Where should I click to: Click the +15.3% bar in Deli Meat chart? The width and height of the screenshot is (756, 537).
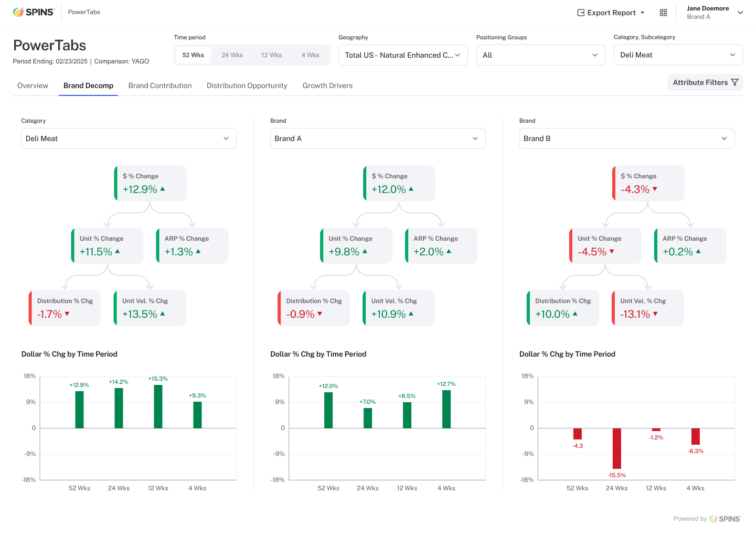(158, 406)
